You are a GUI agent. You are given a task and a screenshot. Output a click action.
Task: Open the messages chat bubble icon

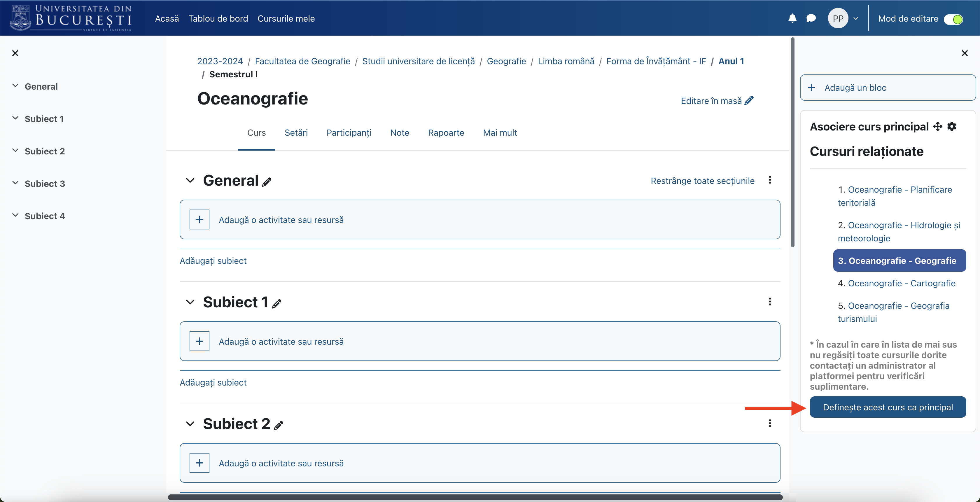[811, 18]
